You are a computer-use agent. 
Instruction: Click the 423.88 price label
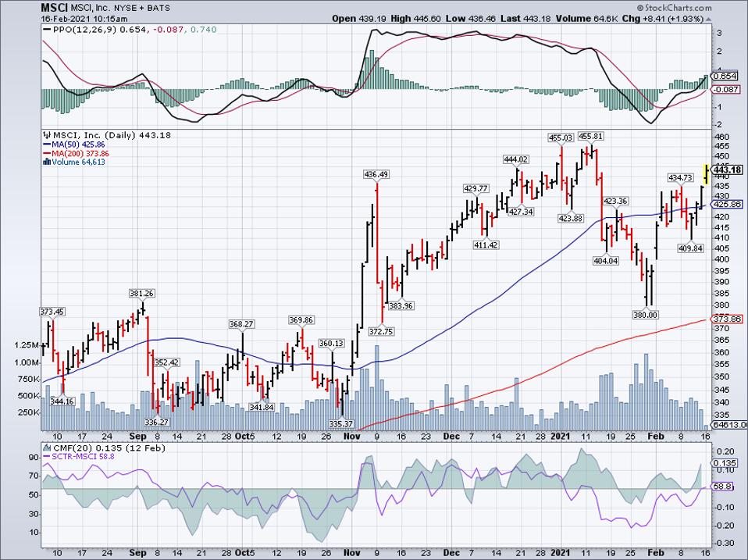pyautogui.click(x=571, y=219)
